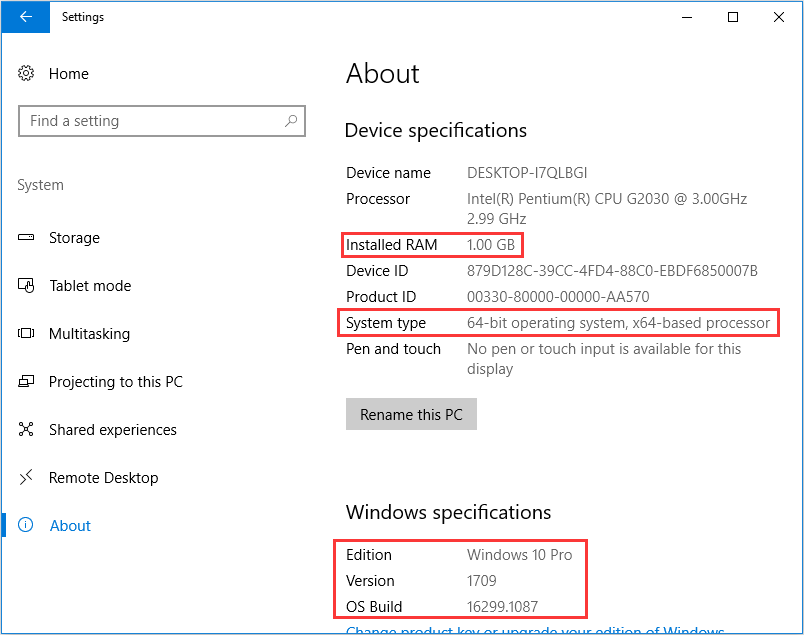Screen dimensions: 804x635
Task: Click the Processor label
Action: 378,199
